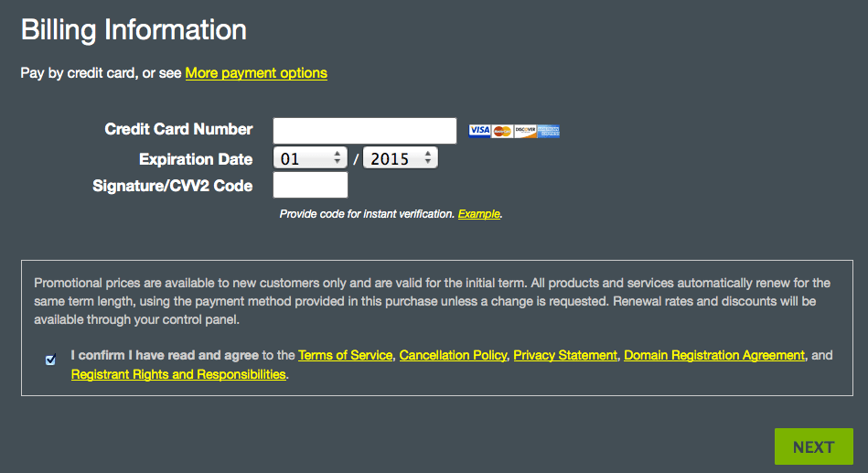Viewport: 868px width, 473px height.
Task: Click the Visa card icon
Action: click(479, 131)
